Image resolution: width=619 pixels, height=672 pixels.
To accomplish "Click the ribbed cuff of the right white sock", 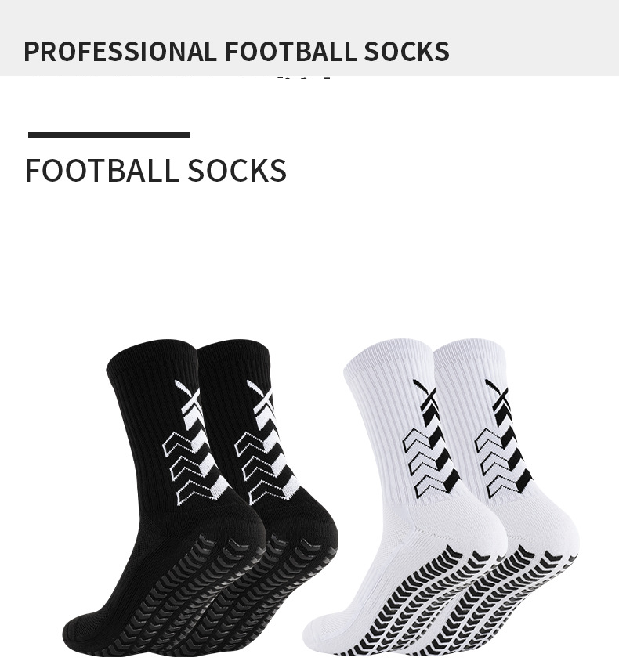I will [x=472, y=356].
